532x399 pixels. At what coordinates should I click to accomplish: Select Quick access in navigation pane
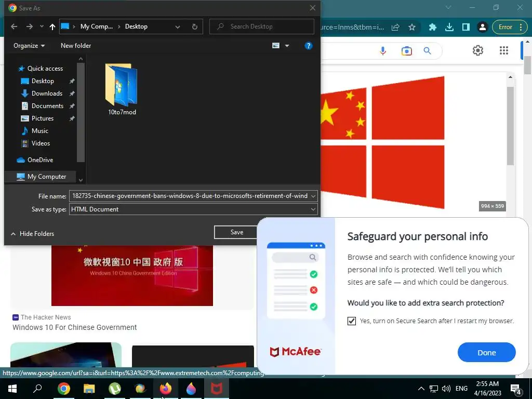[45, 69]
